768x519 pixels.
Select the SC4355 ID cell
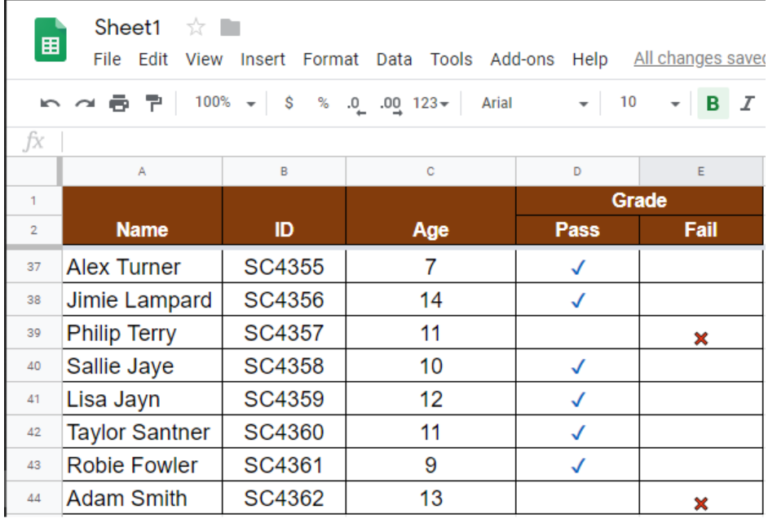[284, 267]
